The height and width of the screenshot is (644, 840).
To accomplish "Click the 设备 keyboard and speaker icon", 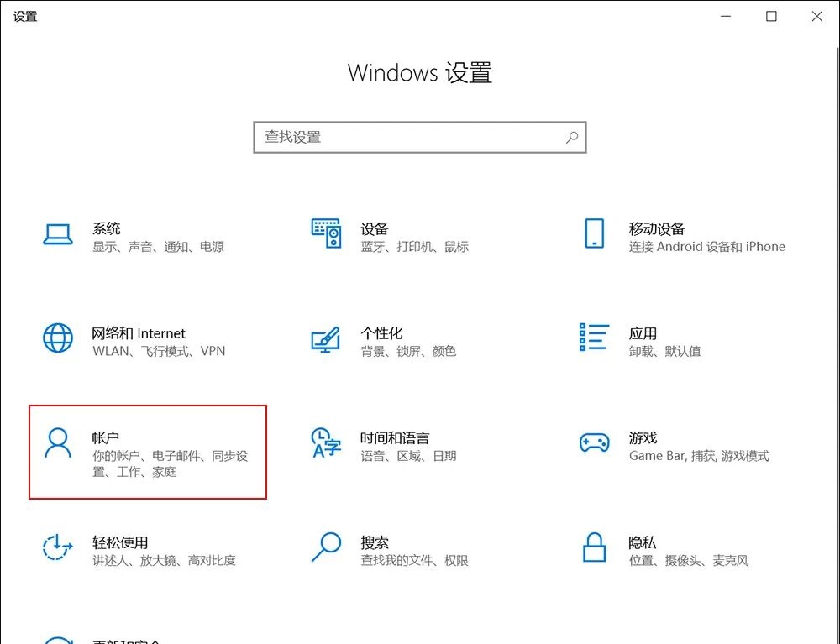I will pyautogui.click(x=326, y=233).
